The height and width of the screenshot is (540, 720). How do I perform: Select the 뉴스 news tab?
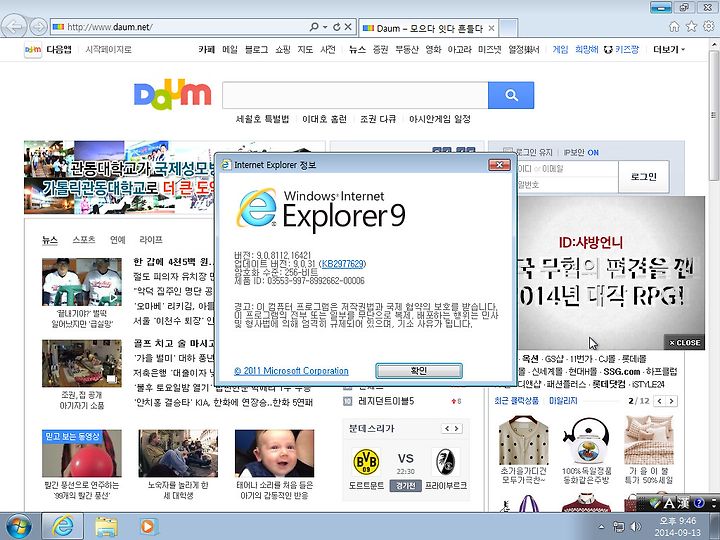point(50,240)
